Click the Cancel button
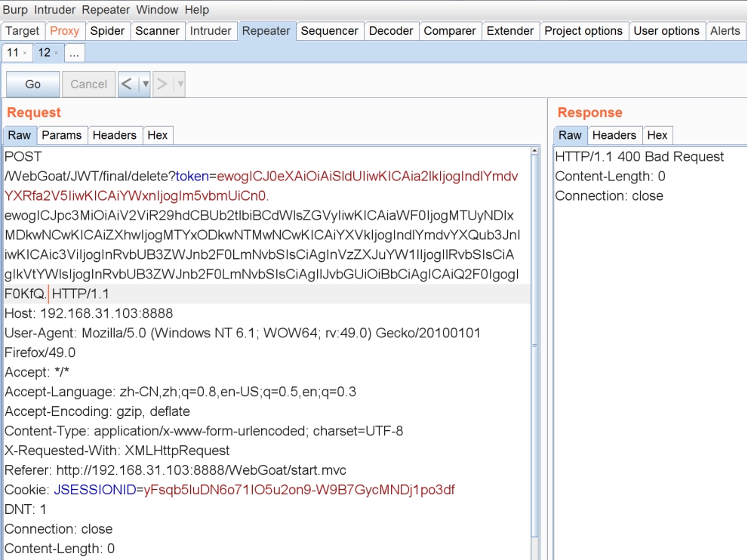Screen dimensions: 748x560 [89, 85]
